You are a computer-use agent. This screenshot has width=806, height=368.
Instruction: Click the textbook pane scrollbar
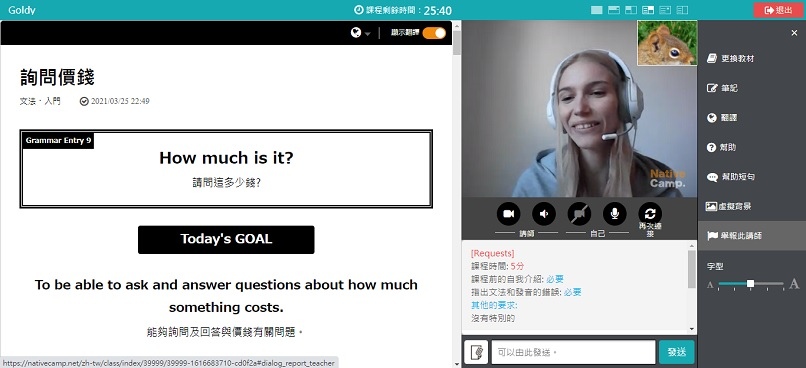[x=456, y=42]
